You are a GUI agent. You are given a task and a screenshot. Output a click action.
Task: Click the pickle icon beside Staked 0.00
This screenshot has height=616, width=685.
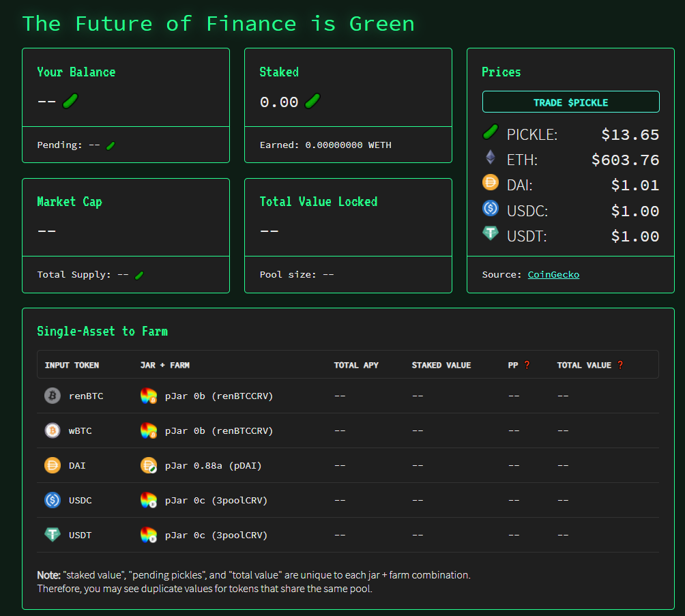pyautogui.click(x=312, y=101)
